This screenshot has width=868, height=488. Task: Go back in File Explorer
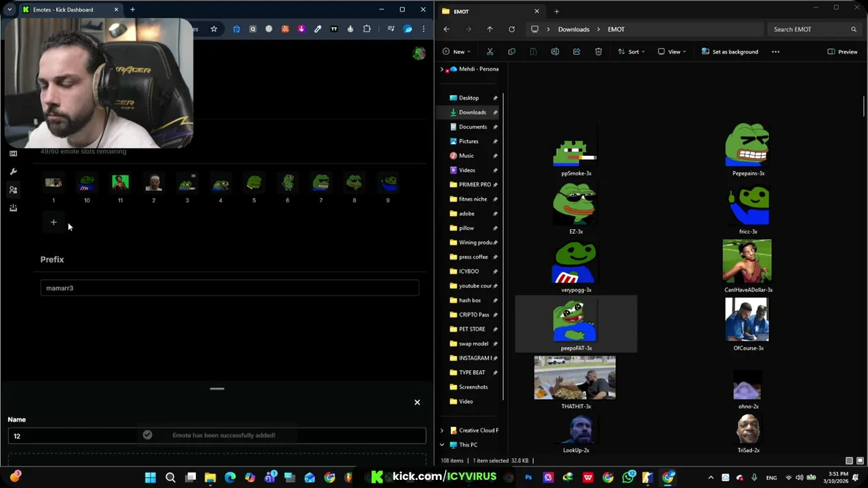tap(446, 29)
